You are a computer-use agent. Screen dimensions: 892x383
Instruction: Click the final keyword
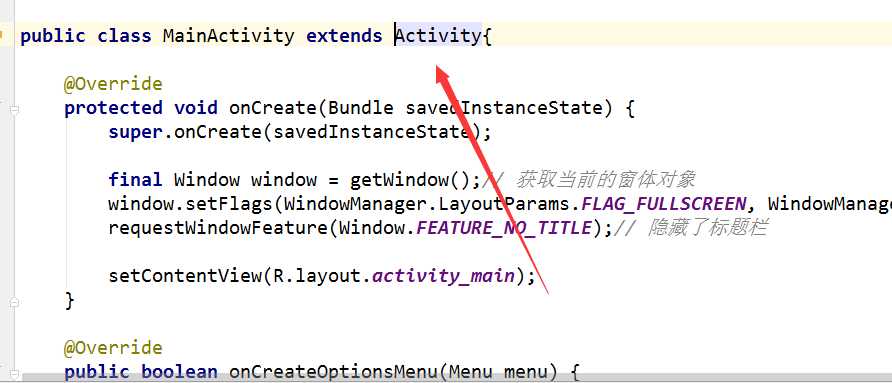tap(135, 180)
